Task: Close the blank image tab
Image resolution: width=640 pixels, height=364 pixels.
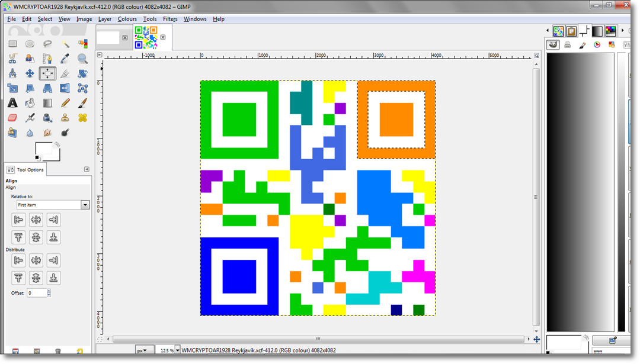Action: click(125, 37)
